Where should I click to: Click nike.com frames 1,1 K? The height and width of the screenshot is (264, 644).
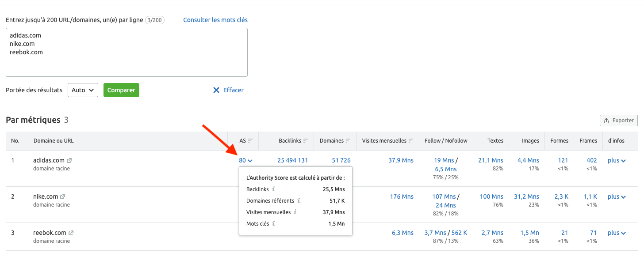pos(590,196)
